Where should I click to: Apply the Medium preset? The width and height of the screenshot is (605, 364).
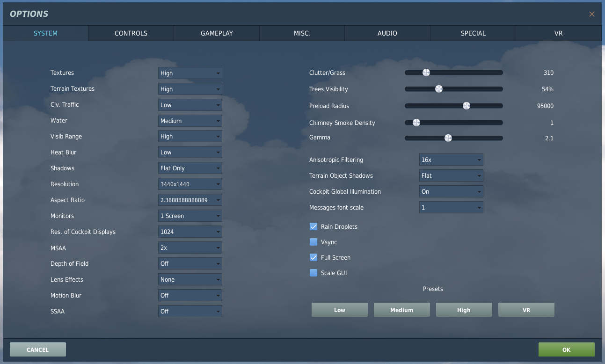[x=402, y=310]
